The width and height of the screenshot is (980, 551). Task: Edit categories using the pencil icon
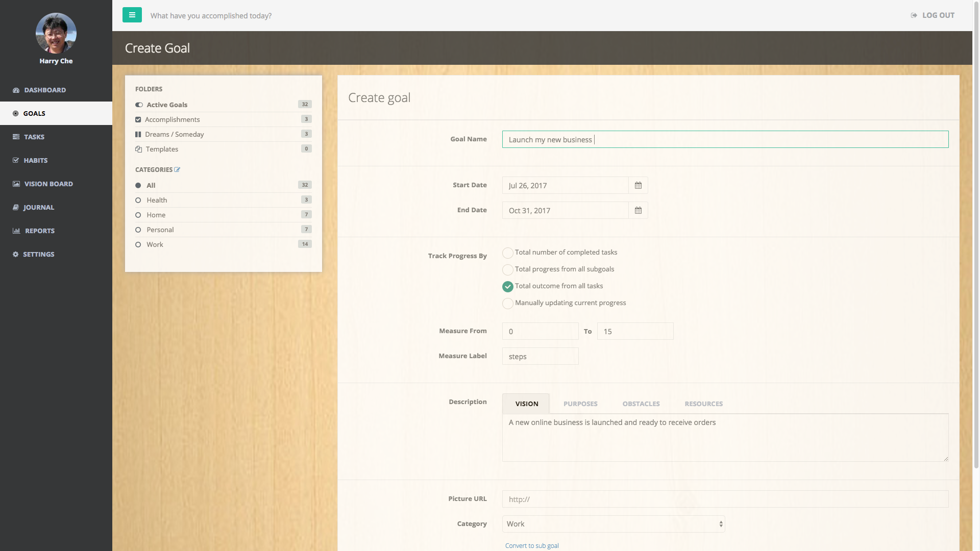pos(177,169)
